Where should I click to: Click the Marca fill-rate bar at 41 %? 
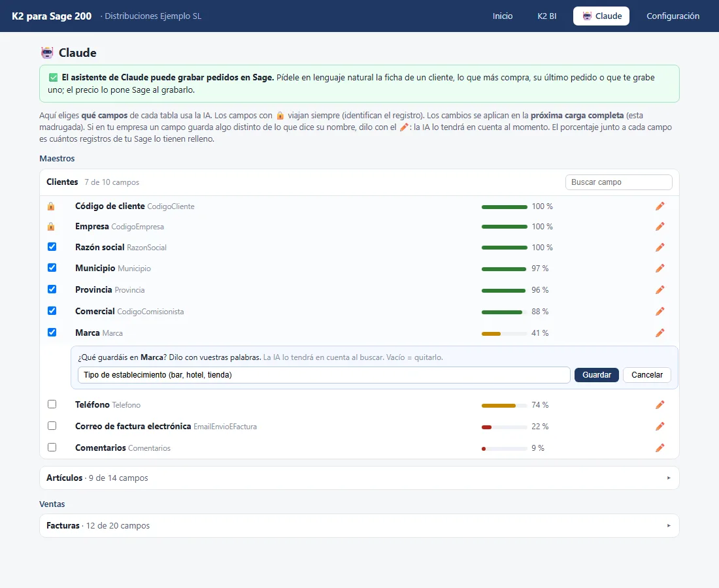[504, 334]
